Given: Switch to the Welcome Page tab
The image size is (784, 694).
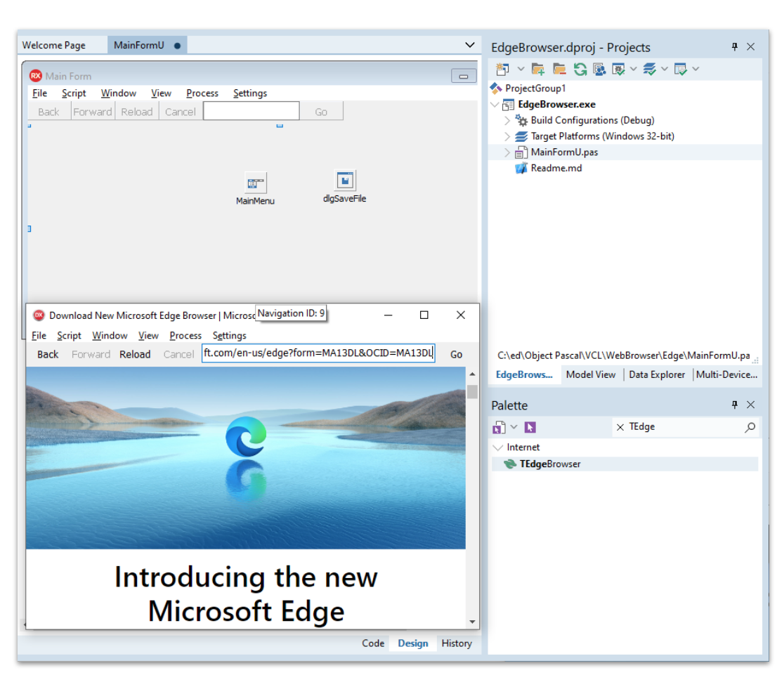Looking at the screenshot, I should (54, 46).
